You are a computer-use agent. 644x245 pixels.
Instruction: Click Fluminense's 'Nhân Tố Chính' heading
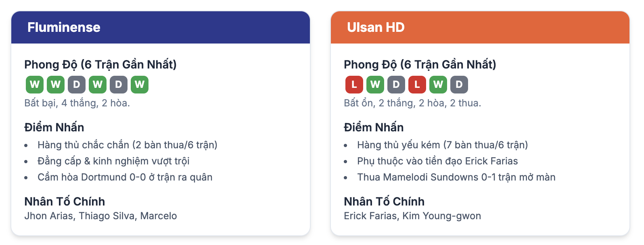click(65, 201)
